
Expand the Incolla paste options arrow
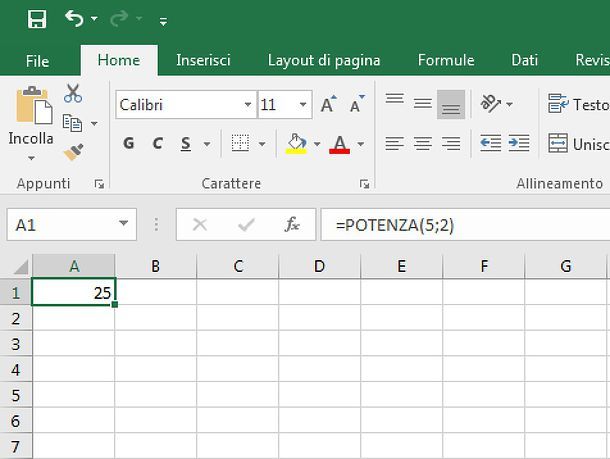tap(31, 158)
